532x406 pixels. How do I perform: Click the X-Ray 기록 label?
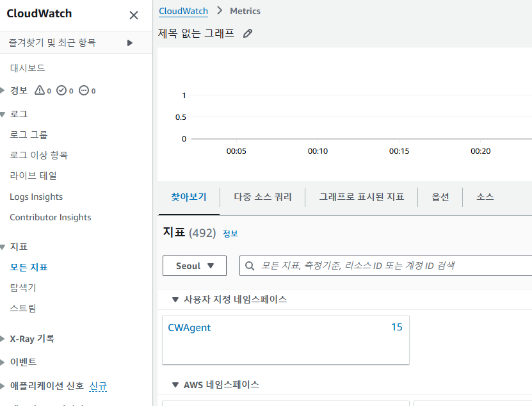32,339
